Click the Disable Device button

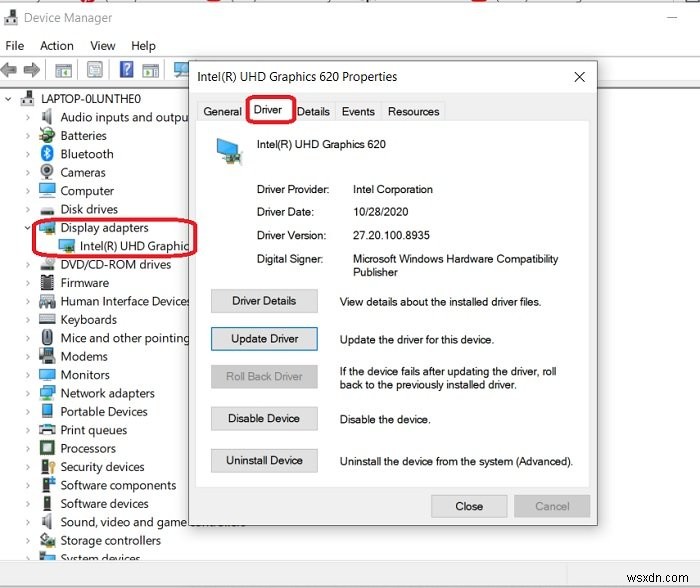click(264, 418)
